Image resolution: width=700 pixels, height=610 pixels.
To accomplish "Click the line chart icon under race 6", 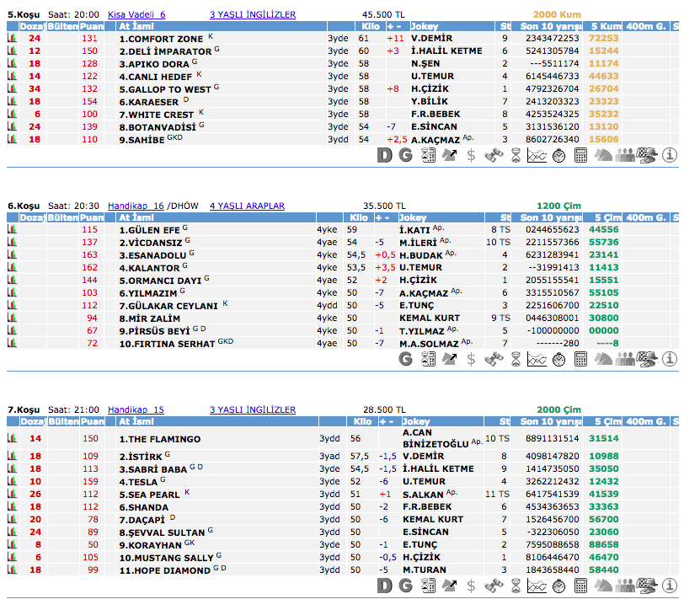I will pos(537,359).
